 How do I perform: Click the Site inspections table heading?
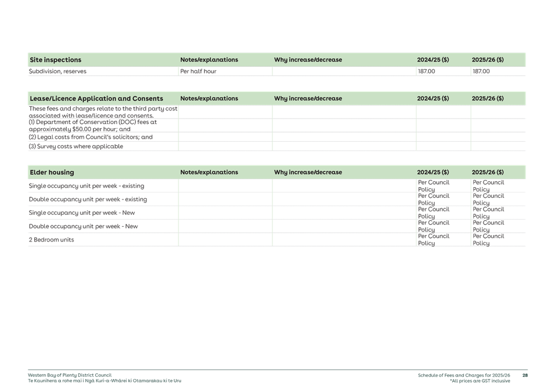click(56, 60)
